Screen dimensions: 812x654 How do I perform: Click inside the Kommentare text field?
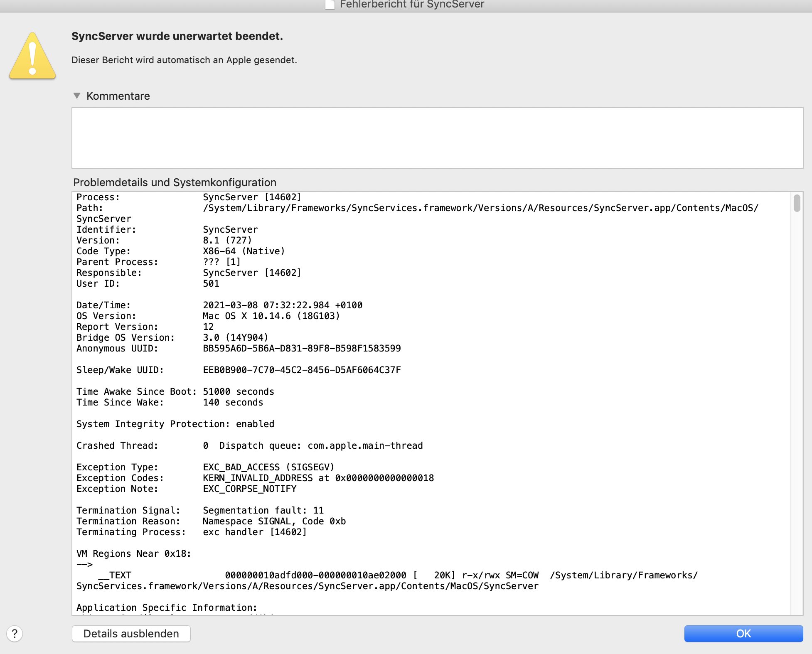(437, 138)
